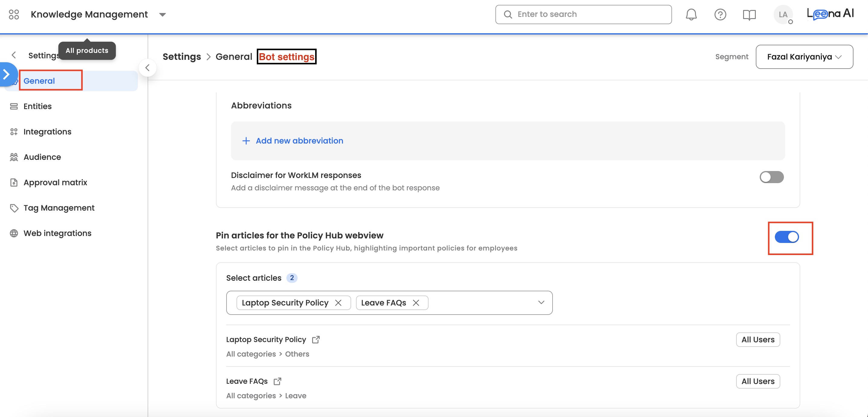The image size is (868, 417).
Task: Open Laptop Security Policy external link icon
Action: point(315,340)
